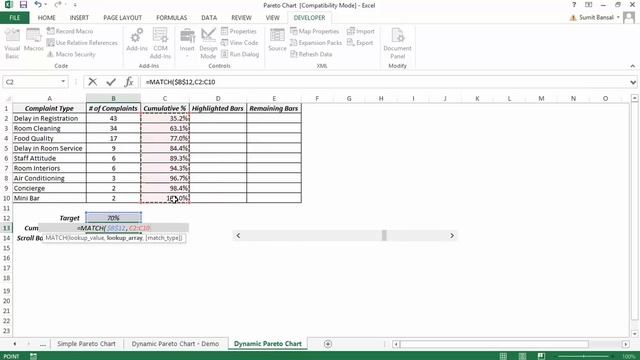Switch to Normal view

point(503,356)
